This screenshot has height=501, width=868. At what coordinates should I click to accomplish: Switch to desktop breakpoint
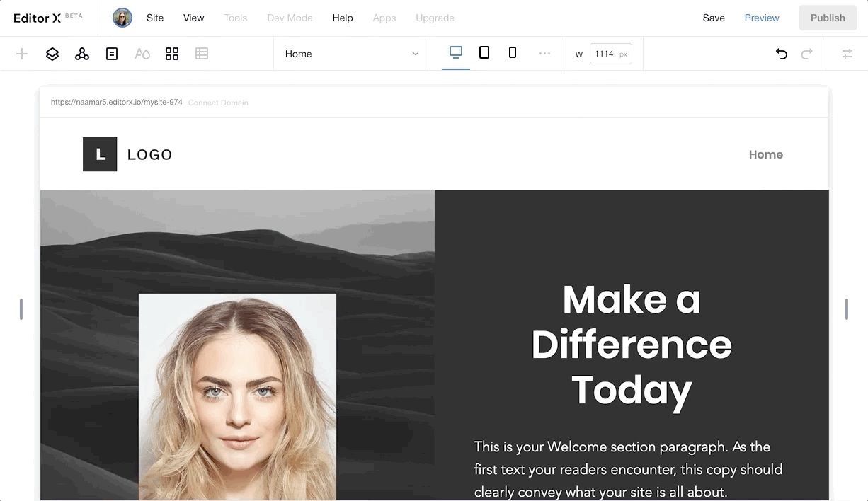pyautogui.click(x=456, y=52)
